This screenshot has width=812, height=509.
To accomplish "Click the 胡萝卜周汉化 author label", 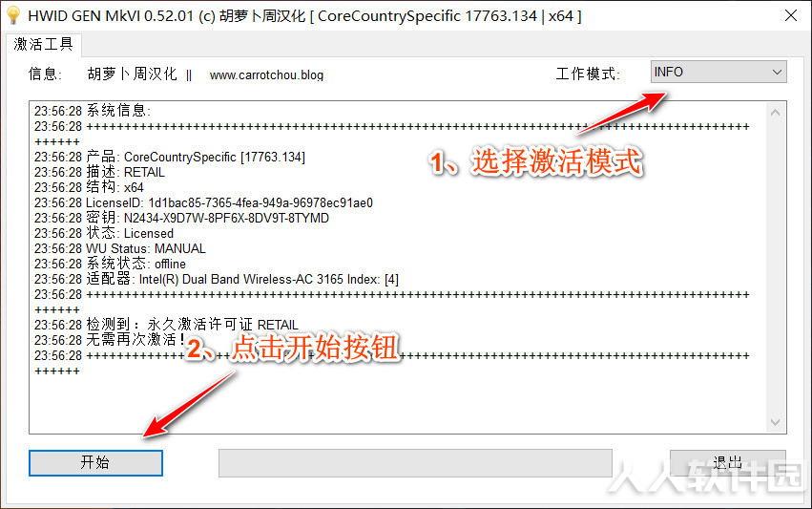I will point(133,74).
